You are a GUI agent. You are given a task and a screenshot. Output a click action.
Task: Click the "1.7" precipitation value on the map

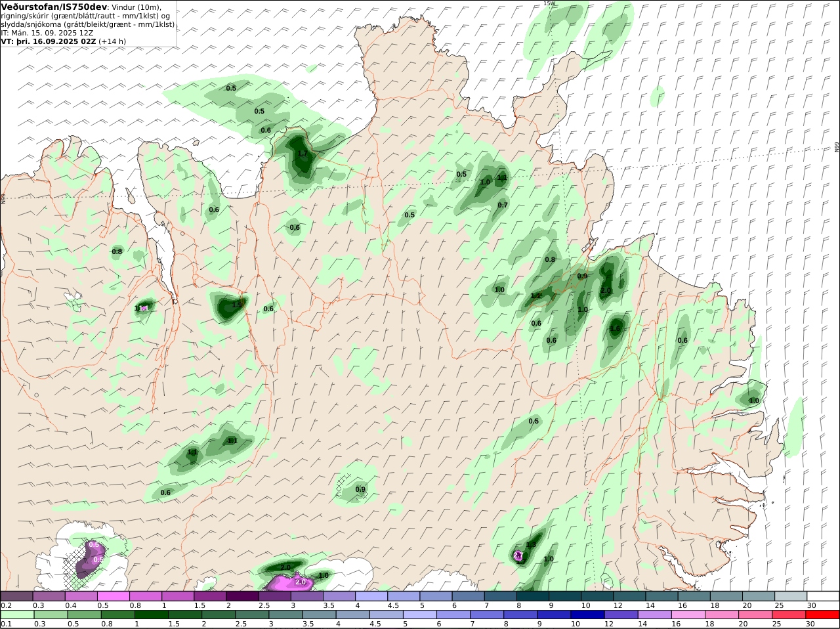click(x=303, y=154)
